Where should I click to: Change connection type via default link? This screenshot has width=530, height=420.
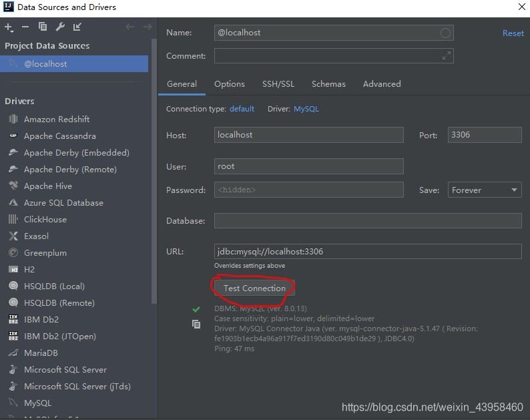pyautogui.click(x=242, y=109)
